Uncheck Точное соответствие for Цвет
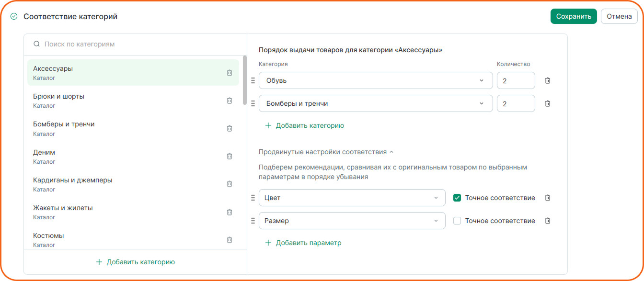644x281 pixels. pyautogui.click(x=457, y=198)
